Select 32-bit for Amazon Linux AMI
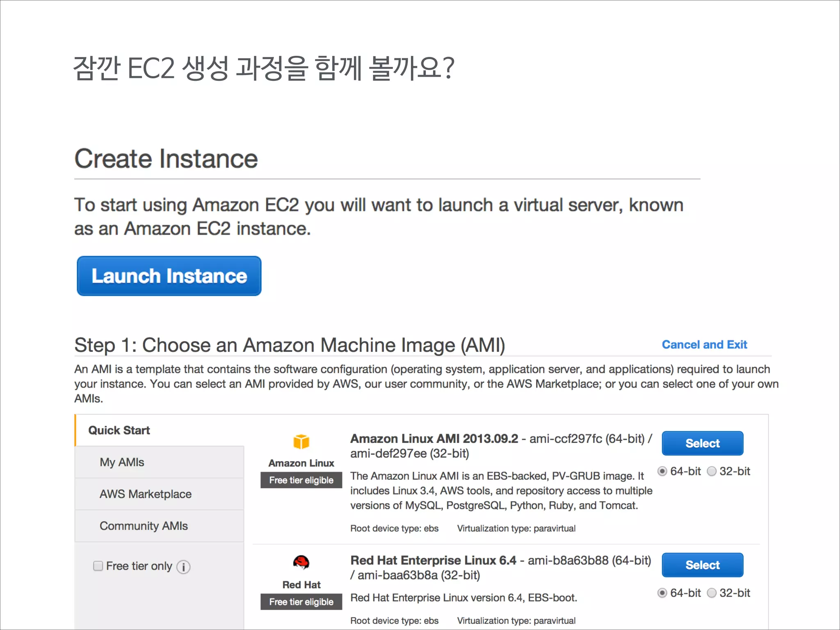This screenshot has height=630, width=840. coord(712,471)
